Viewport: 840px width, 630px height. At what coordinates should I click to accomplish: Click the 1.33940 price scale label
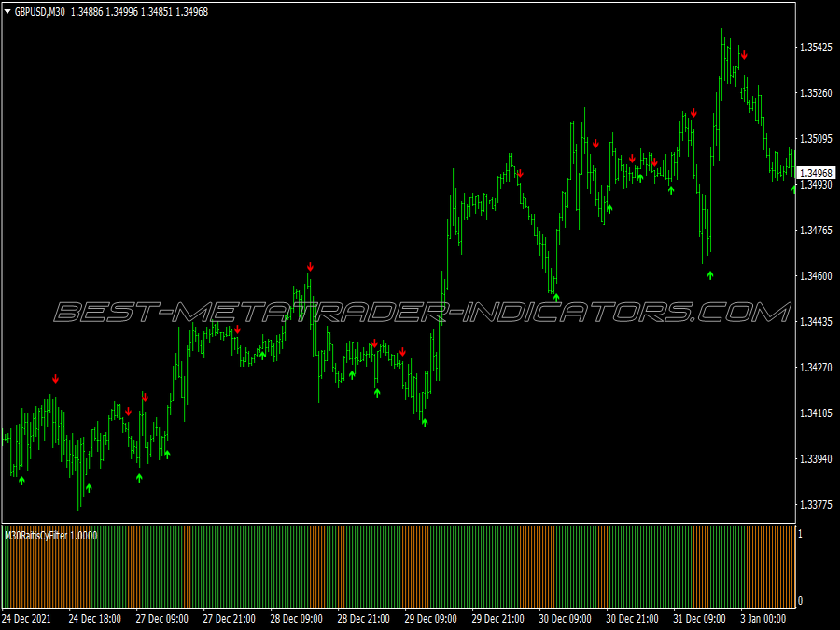[x=816, y=459]
